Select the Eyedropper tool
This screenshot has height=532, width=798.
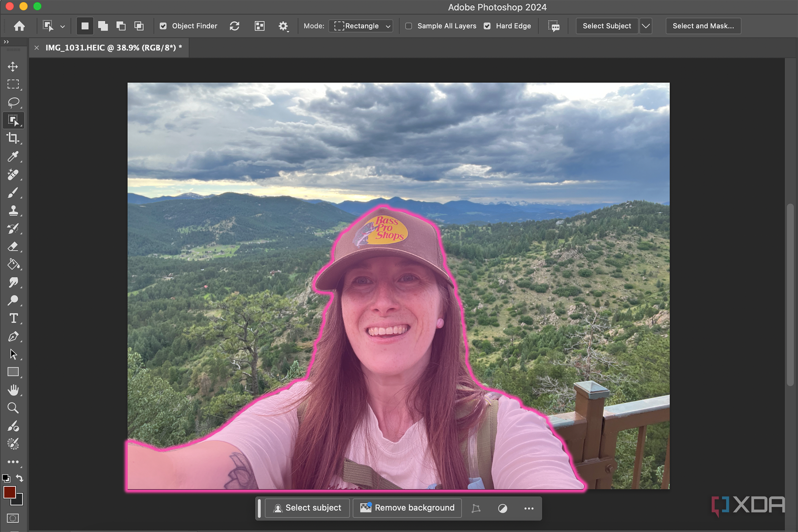click(13, 156)
